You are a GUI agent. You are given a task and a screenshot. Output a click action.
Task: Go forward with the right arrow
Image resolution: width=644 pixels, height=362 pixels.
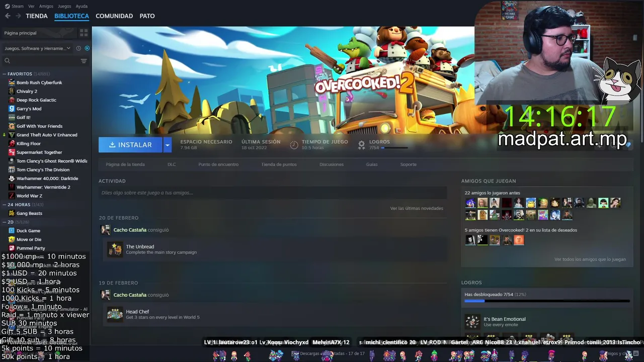click(18, 16)
